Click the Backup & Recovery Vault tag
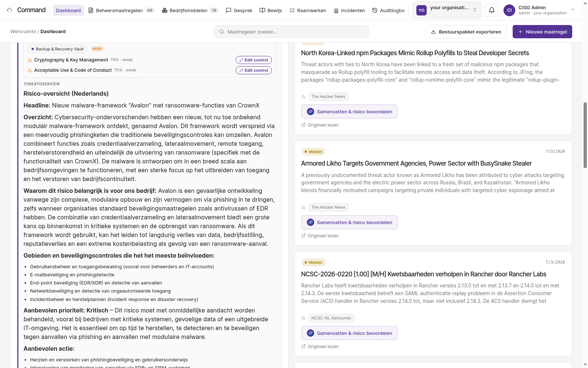 tap(58, 49)
